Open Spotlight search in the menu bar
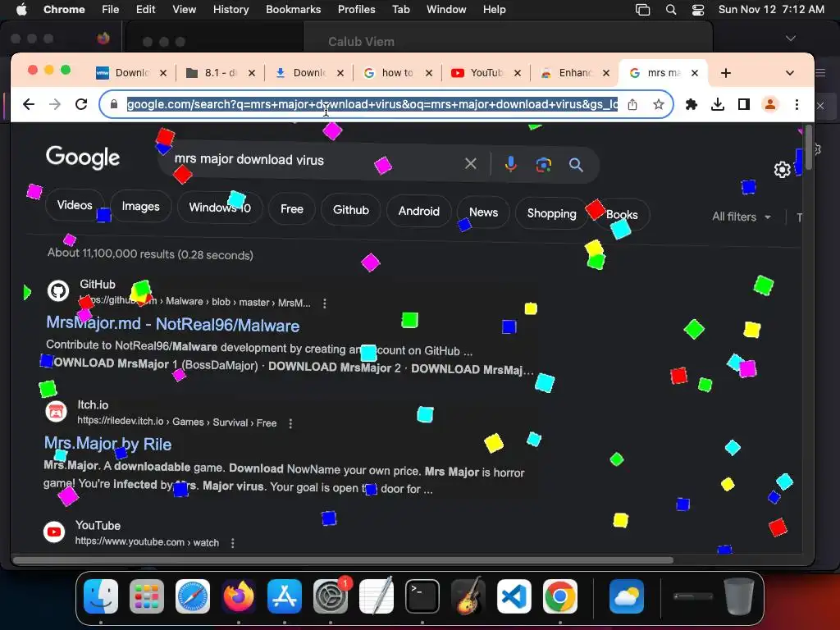The image size is (840, 630). [671, 10]
